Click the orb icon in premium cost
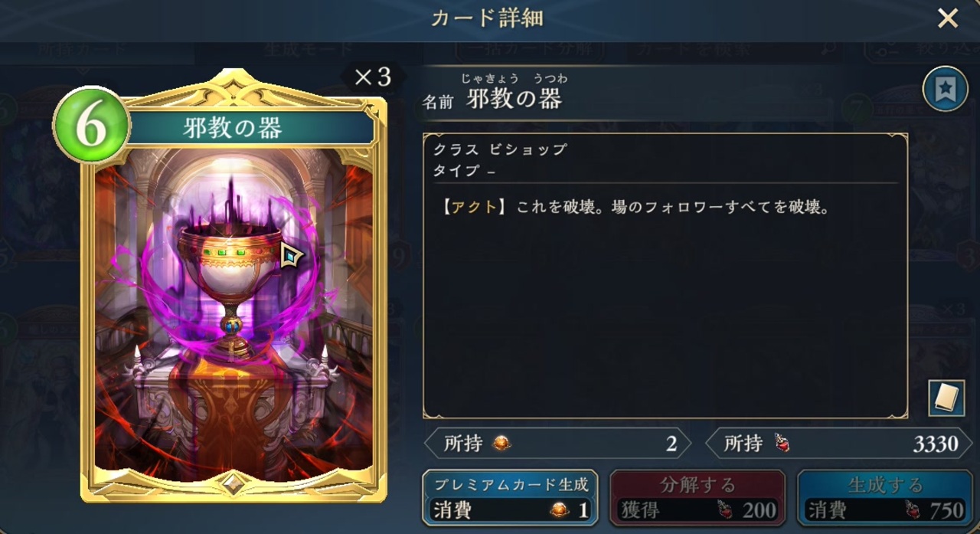 click(559, 510)
